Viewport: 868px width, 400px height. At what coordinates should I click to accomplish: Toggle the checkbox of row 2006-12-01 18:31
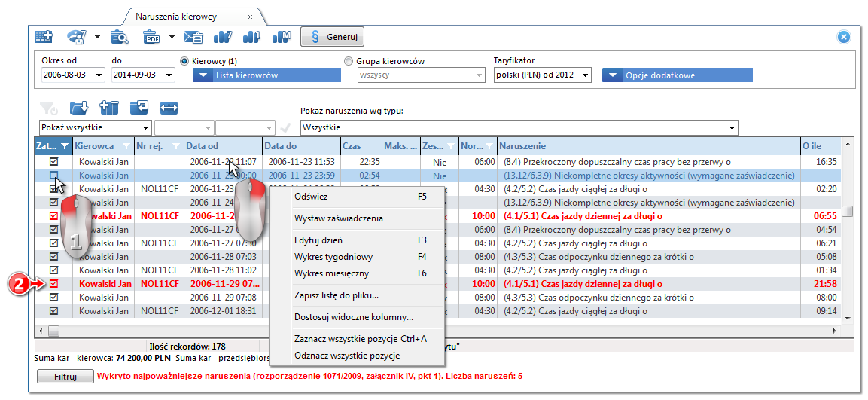click(53, 311)
